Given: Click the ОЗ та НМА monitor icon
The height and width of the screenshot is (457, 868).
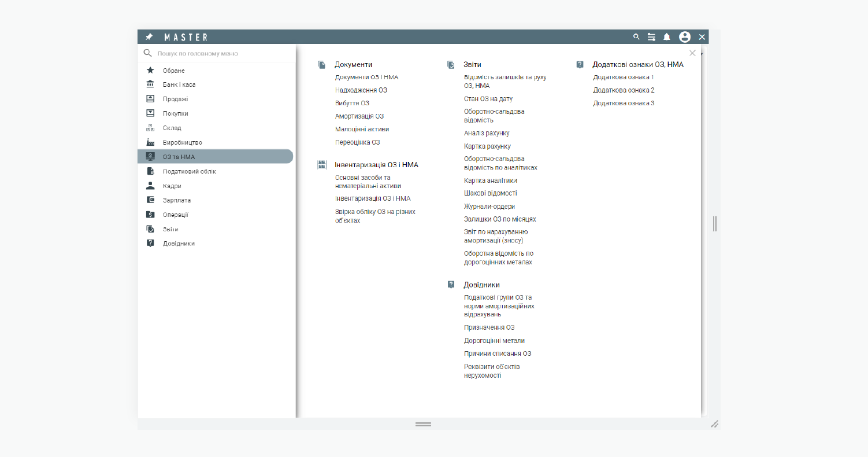Looking at the screenshot, I should [150, 156].
